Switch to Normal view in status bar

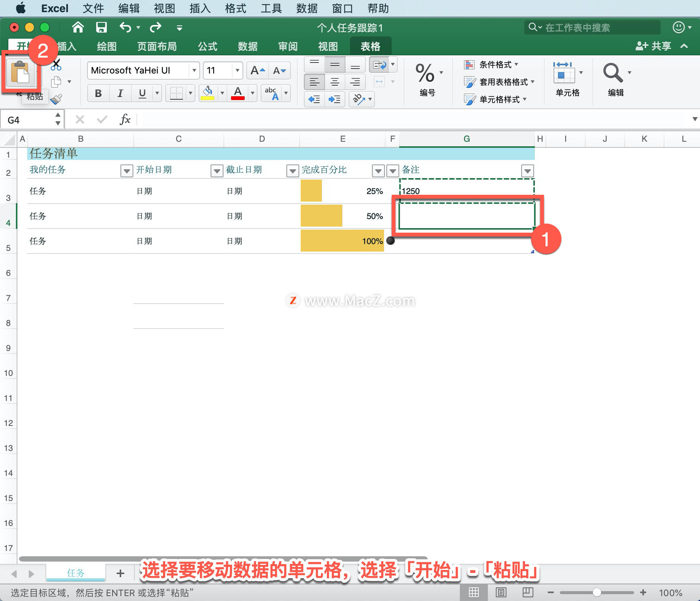[x=474, y=592]
